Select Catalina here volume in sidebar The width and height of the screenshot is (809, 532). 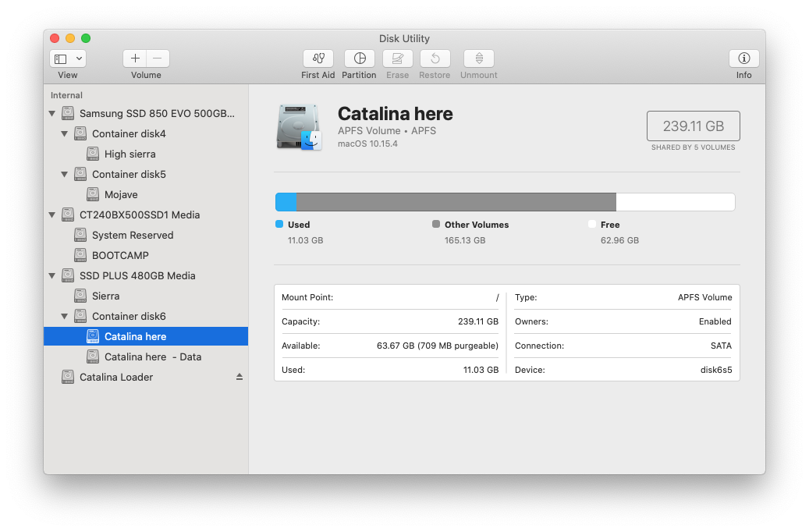(x=146, y=336)
